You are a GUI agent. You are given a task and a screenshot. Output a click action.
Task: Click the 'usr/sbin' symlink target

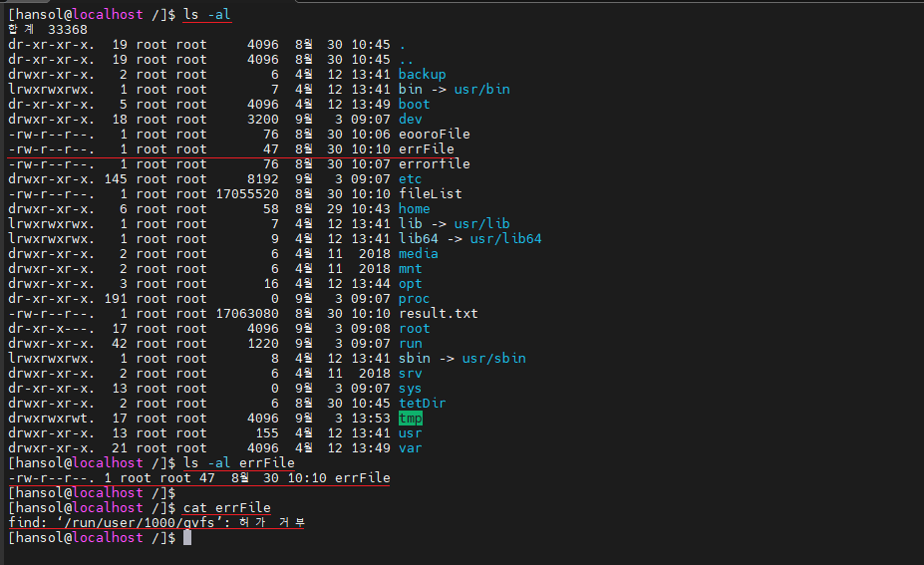(493, 358)
